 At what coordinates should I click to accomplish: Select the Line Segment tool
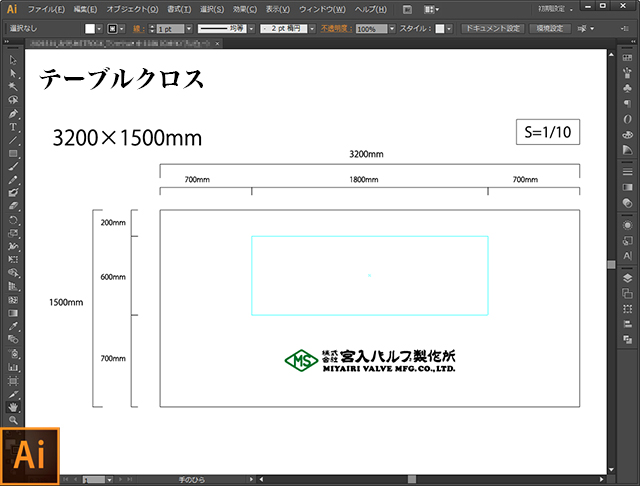point(13,140)
